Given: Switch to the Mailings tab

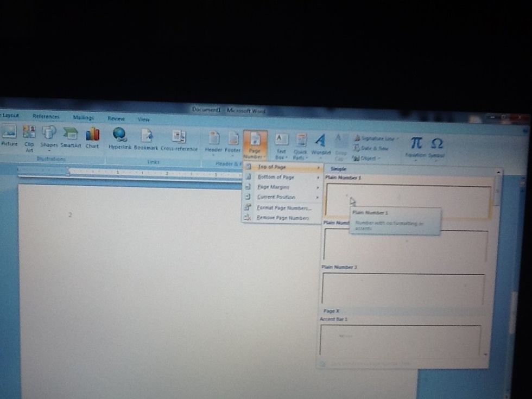Looking at the screenshot, I should [83, 117].
